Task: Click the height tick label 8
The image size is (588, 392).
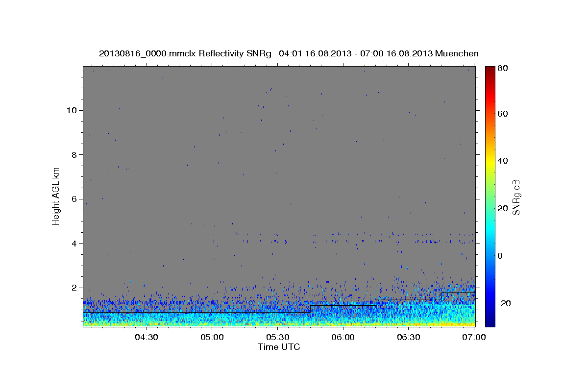Action: tap(74, 155)
